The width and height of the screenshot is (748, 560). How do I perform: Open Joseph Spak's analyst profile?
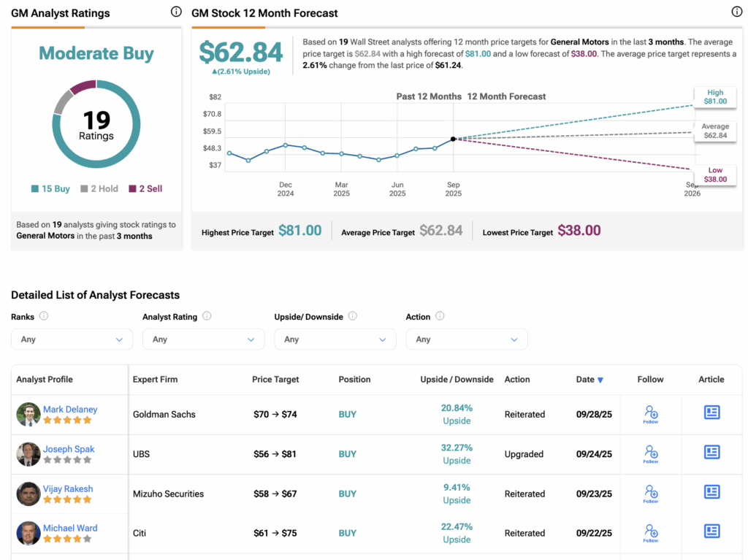coord(69,449)
